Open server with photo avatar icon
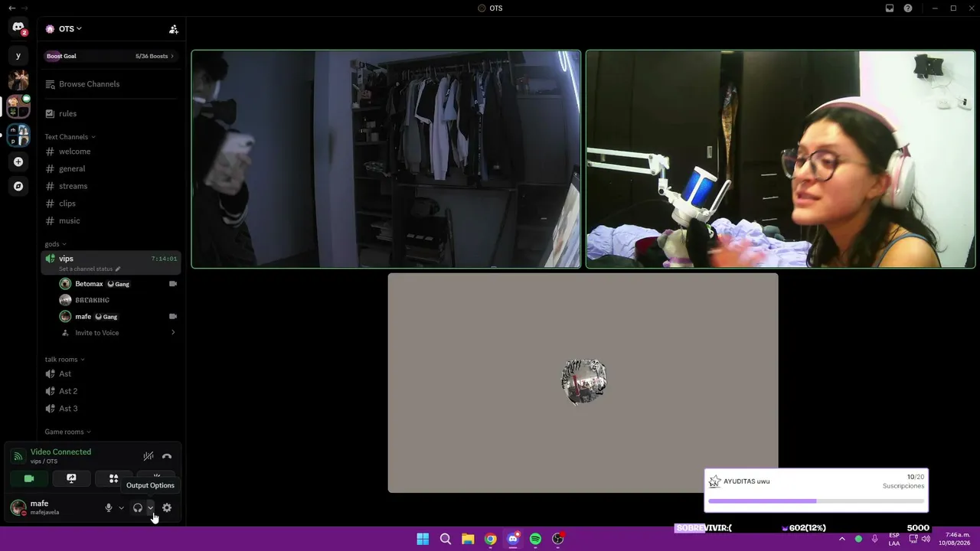This screenshot has height=551, width=980. pos(18,80)
